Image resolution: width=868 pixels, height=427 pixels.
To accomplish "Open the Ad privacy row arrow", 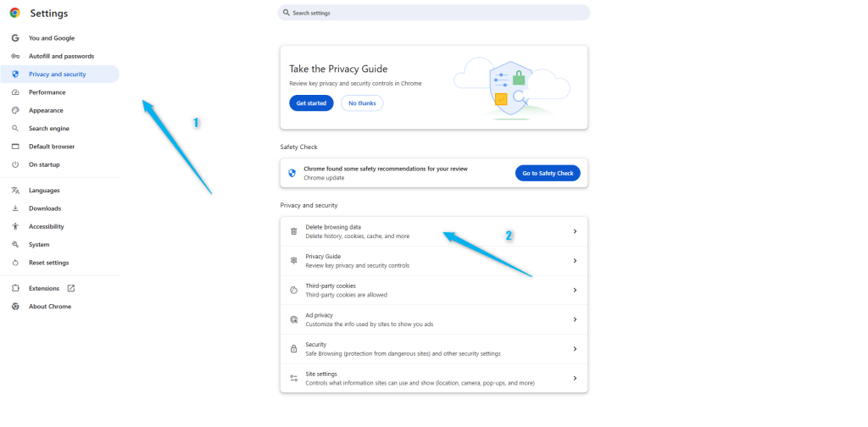I will pyautogui.click(x=575, y=319).
